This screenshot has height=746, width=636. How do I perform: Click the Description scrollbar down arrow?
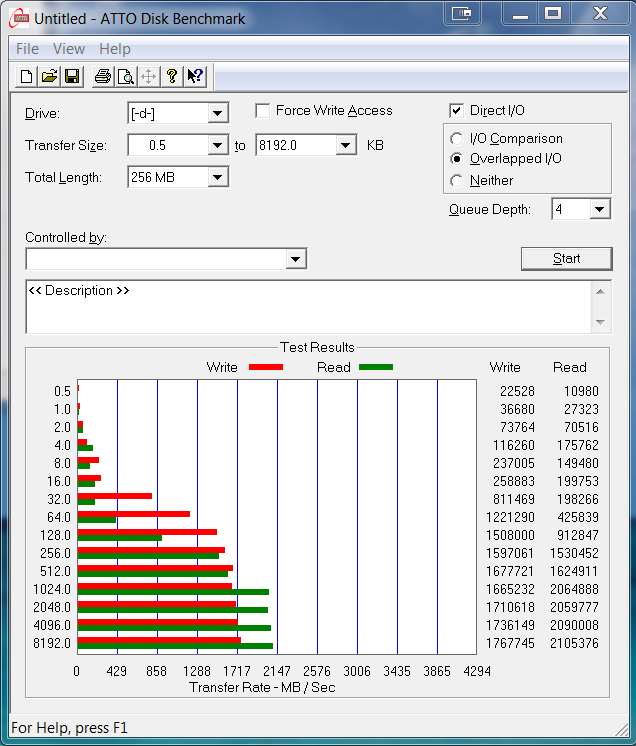click(x=600, y=322)
